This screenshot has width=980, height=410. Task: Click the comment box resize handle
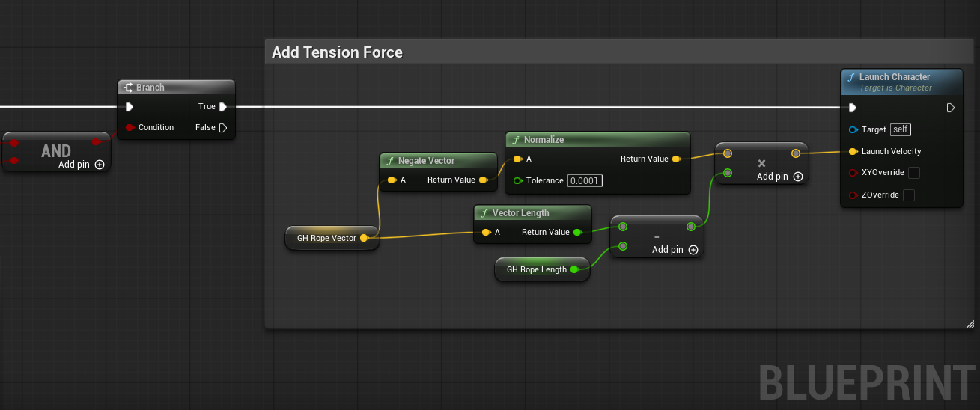969,324
